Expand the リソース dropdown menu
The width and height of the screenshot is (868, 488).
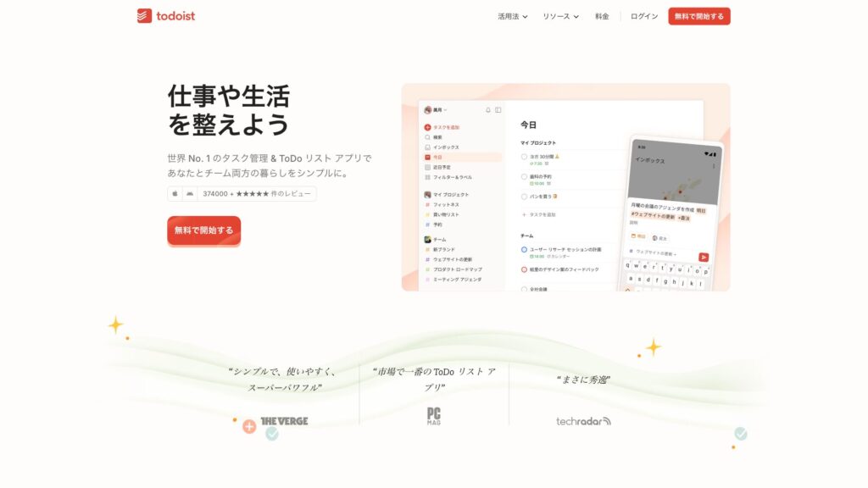point(560,17)
